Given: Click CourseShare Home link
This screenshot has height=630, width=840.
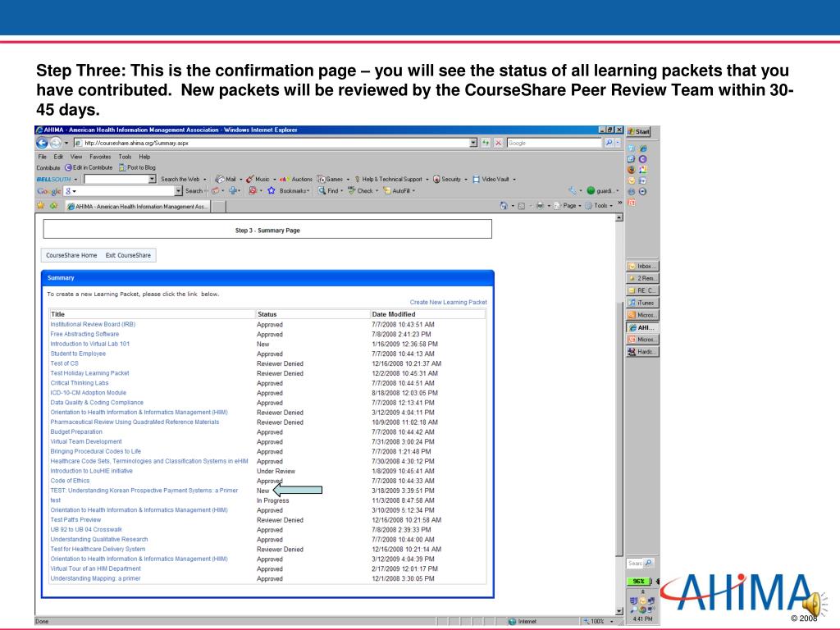Looking at the screenshot, I should (x=71, y=256).
